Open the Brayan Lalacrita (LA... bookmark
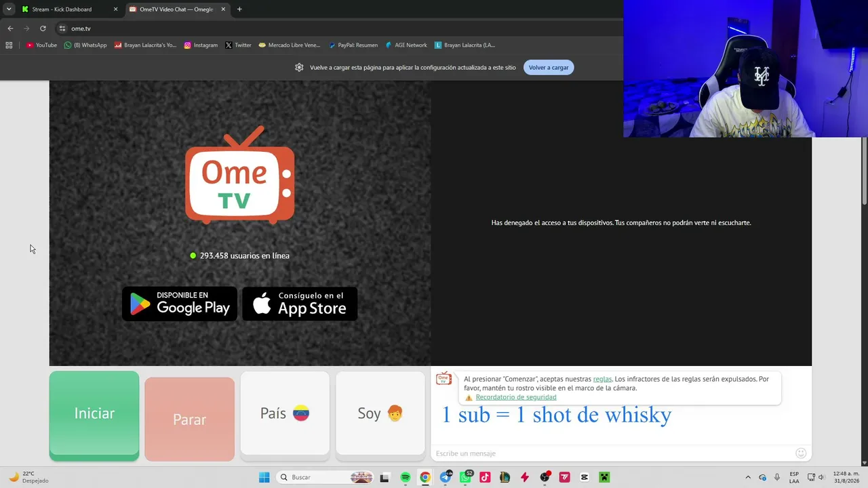This screenshot has height=488, width=868. [465, 45]
